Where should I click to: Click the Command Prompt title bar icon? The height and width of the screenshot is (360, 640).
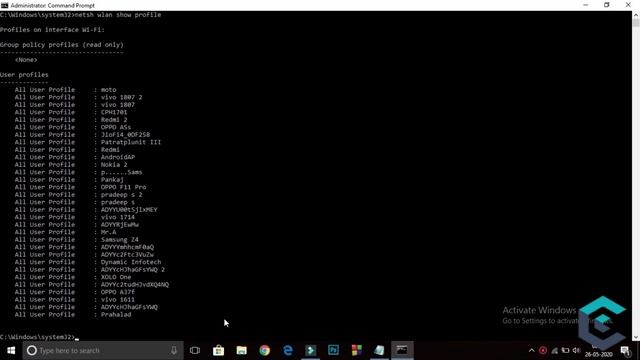[4, 5]
